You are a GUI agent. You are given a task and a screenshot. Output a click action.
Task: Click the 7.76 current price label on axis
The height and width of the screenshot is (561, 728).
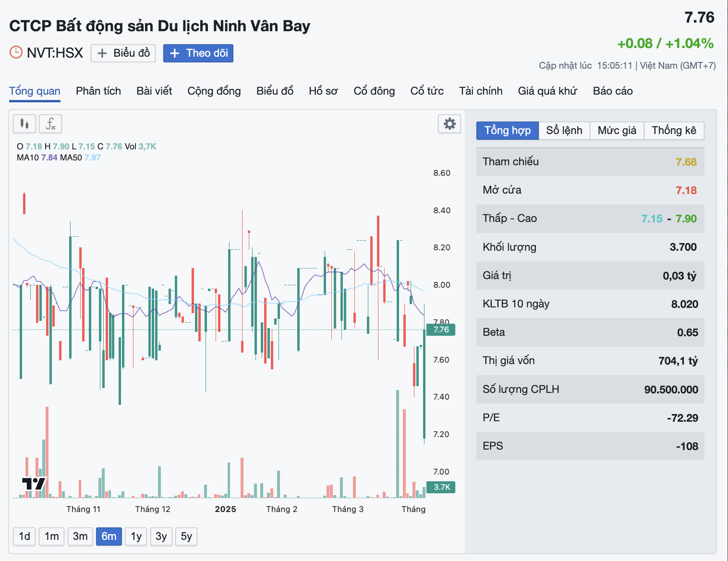click(x=441, y=329)
